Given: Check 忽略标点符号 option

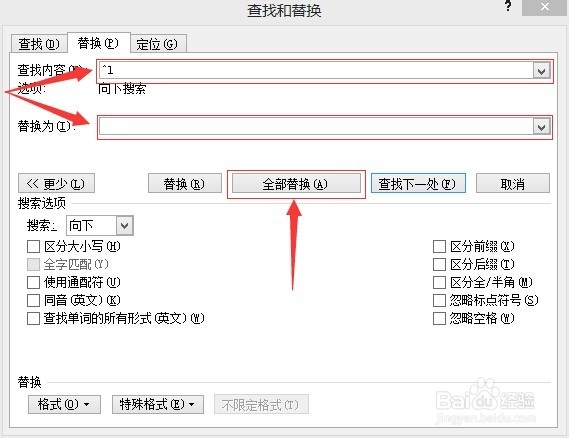Looking at the screenshot, I should [439, 300].
